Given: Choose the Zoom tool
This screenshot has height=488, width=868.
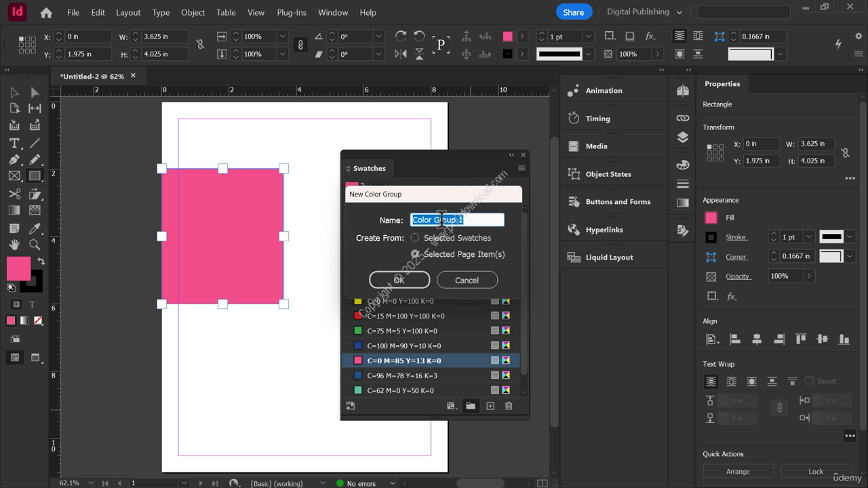Looking at the screenshot, I should pos(35,245).
